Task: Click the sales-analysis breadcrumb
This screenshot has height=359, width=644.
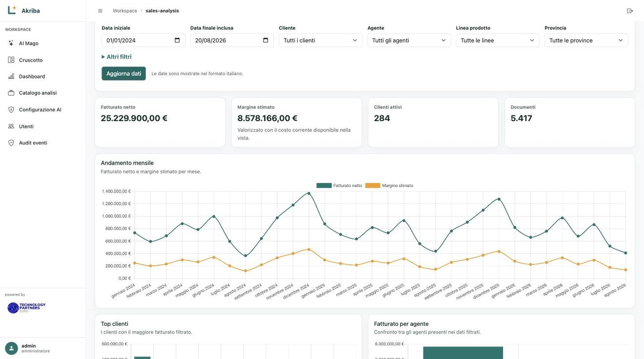Action: (x=162, y=11)
